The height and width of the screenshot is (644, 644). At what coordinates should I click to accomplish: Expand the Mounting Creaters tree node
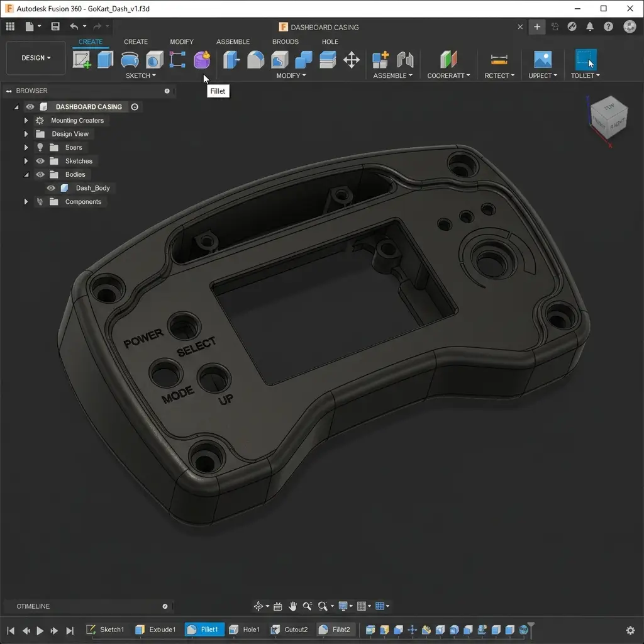(26, 120)
